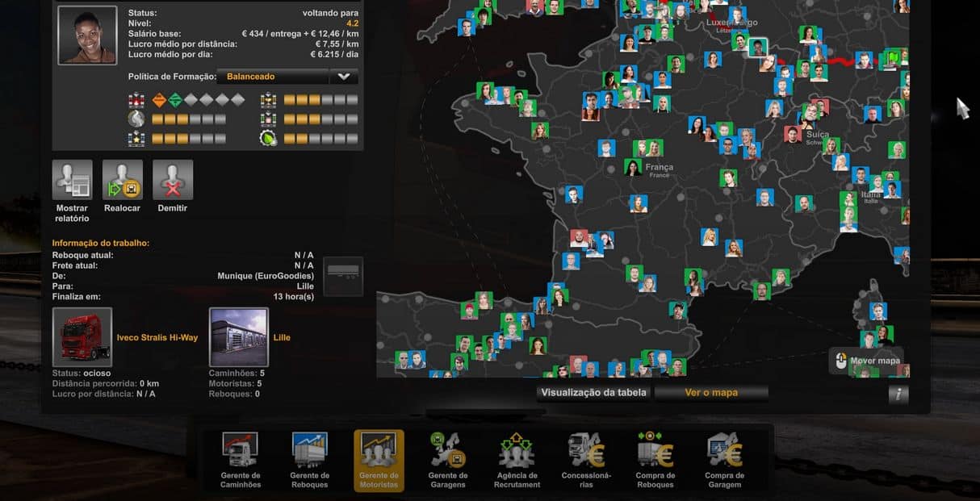Click the Lille garage link
The height and width of the screenshot is (501, 980).
pyautogui.click(x=282, y=337)
